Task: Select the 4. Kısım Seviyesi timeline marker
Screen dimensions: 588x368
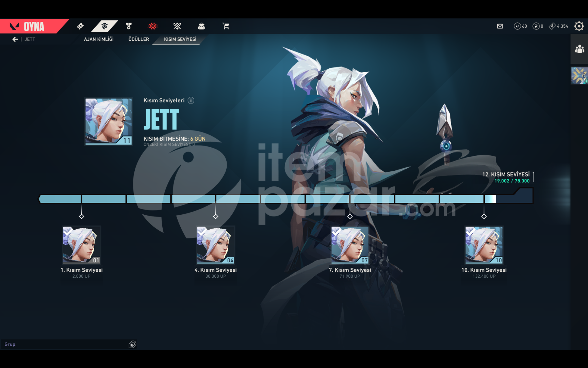Action: (x=215, y=216)
